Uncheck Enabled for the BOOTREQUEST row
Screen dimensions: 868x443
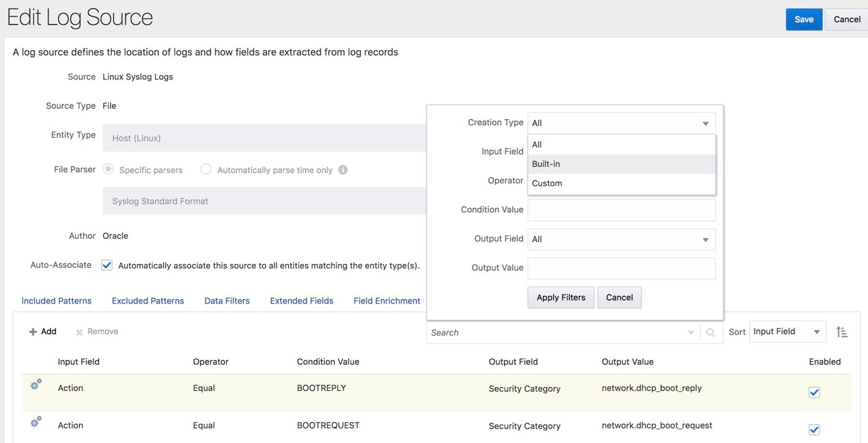pos(814,430)
